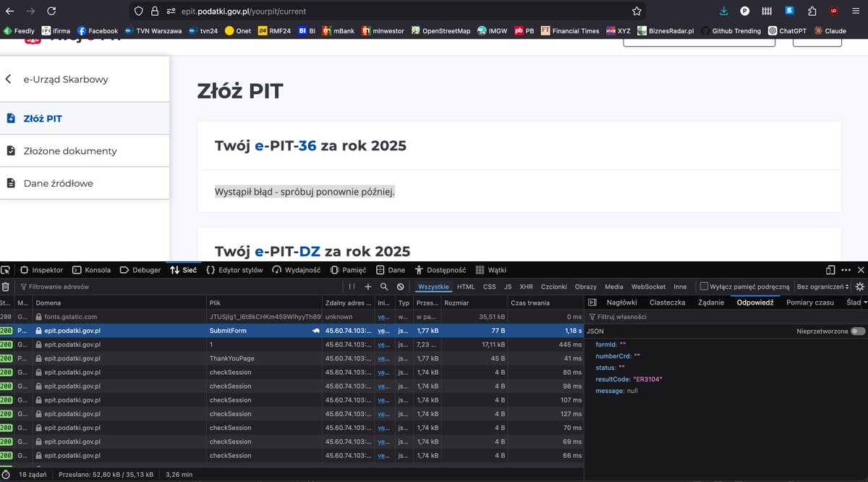868x482 pixels.
Task: Open the Nagłówki details tab
Action: [x=622, y=303]
